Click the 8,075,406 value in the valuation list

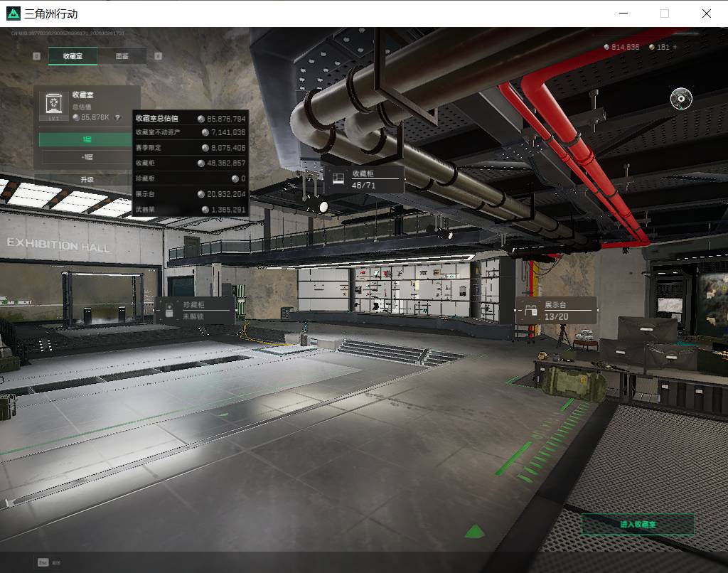click(x=228, y=148)
